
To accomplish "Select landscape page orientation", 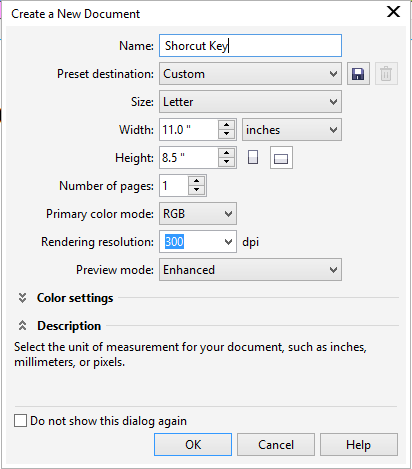I will click(281, 158).
